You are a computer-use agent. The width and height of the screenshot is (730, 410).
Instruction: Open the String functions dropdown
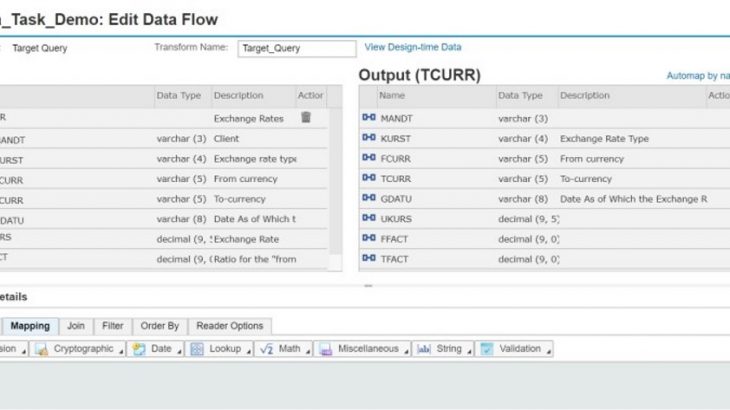click(469, 352)
